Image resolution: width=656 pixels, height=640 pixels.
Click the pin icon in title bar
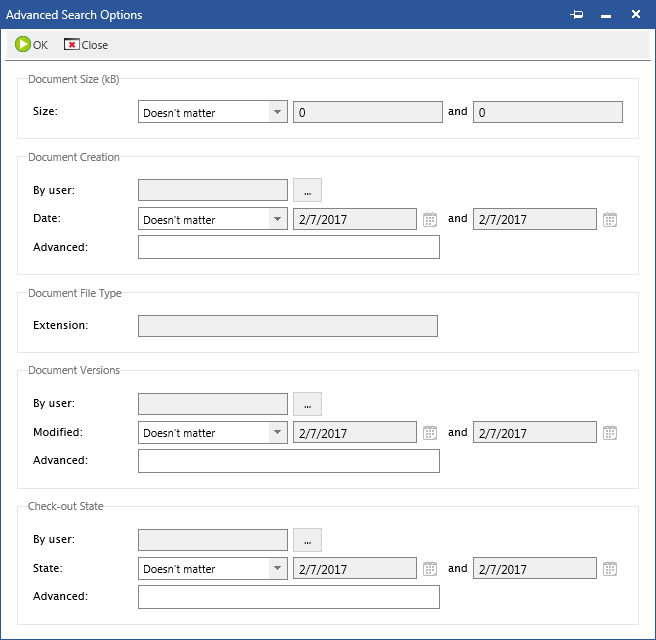pyautogui.click(x=576, y=15)
